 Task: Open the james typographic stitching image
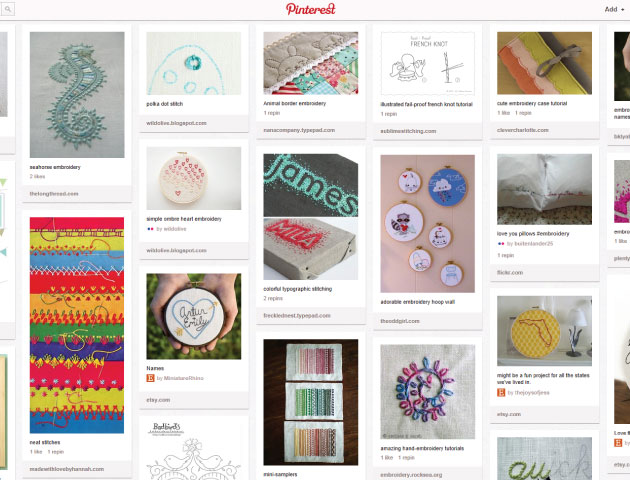pos(311,185)
